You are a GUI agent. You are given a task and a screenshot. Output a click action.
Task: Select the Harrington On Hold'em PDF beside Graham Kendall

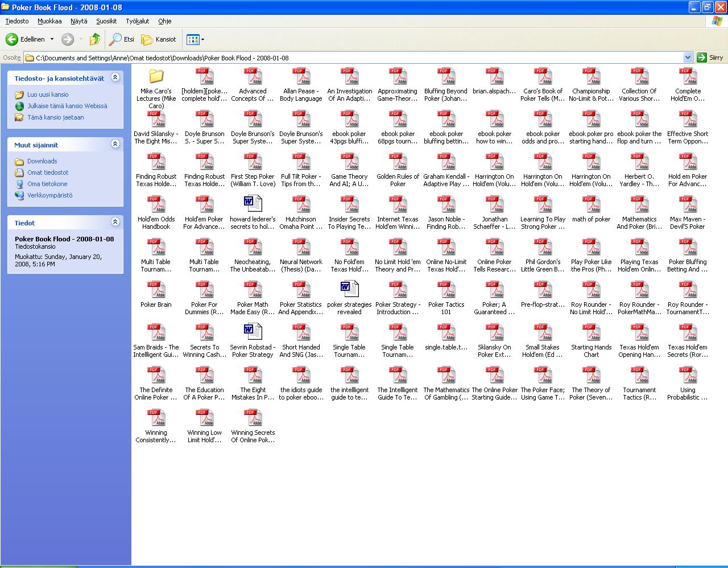494,162
